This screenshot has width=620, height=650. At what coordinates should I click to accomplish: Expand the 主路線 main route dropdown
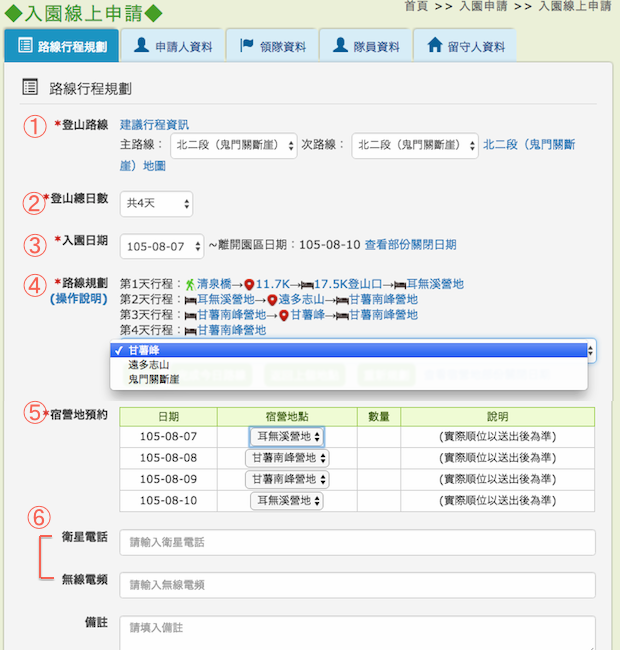[234, 145]
